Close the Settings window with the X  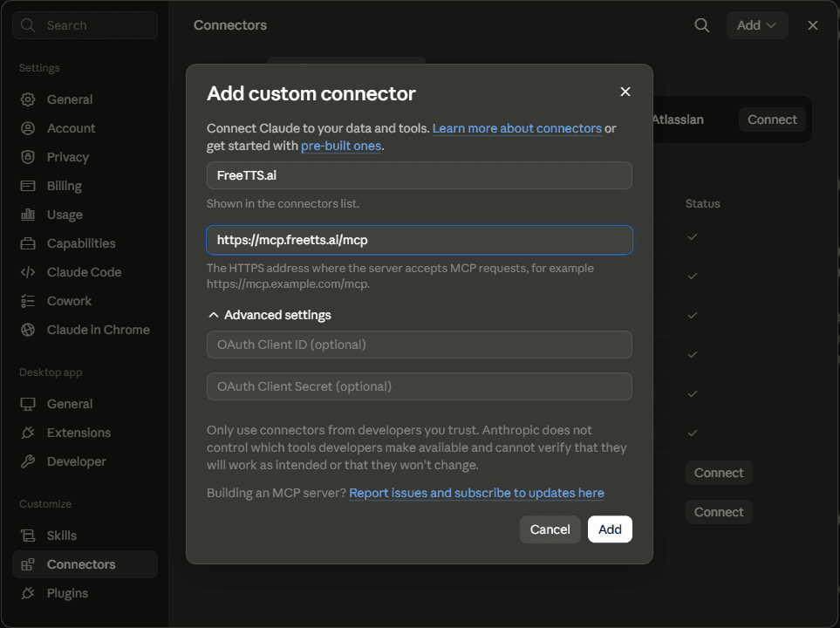813,25
